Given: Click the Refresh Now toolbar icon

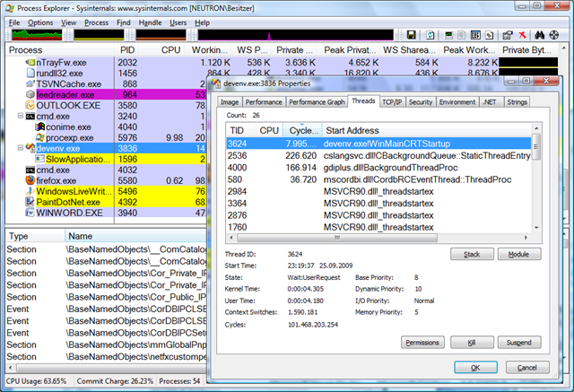Looking at the screenshot, I should click(430, 35).
